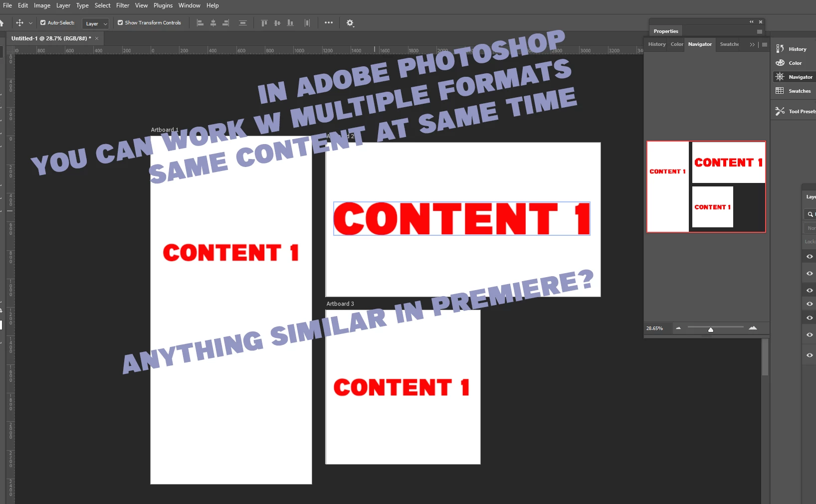Distribute horizontally with vertical-bars options icon
The width and height of the screenshot is (816, 504).
coord(307,23)
